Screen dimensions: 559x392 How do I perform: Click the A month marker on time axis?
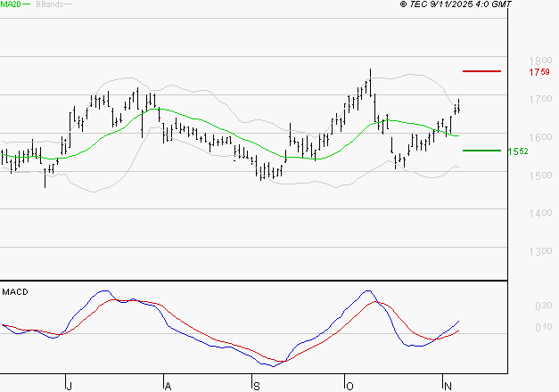pos(168,386)
